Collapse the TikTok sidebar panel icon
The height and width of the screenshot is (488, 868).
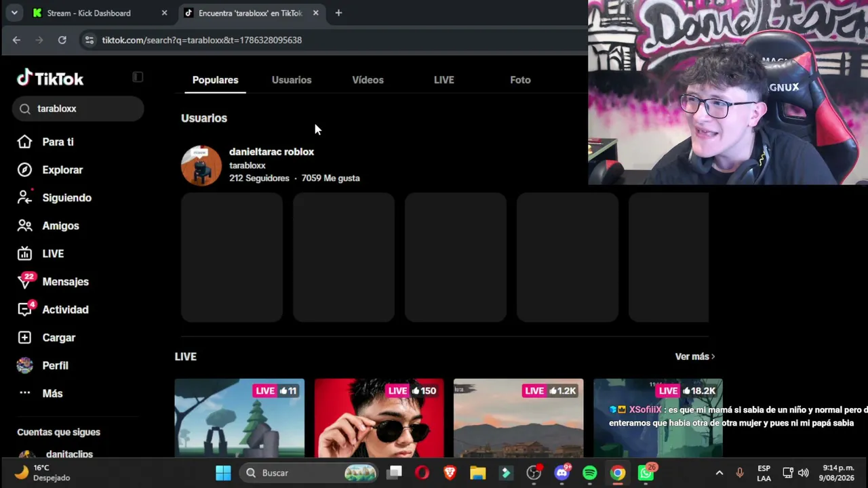pyautogui.click(x=138, y=77)
